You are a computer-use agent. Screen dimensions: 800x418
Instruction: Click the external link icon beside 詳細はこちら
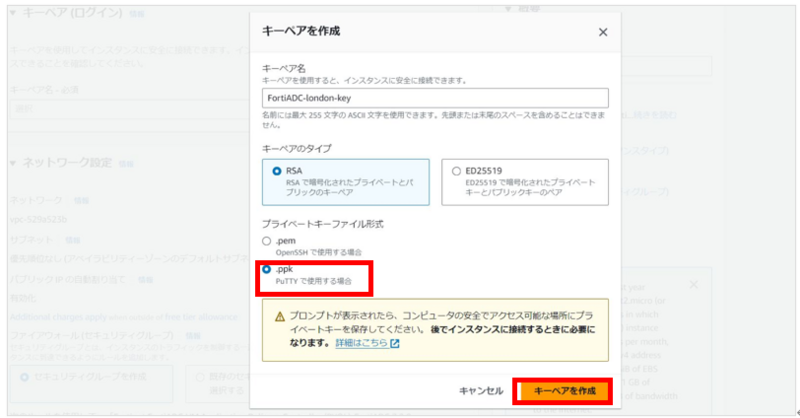tap(395, 343)
